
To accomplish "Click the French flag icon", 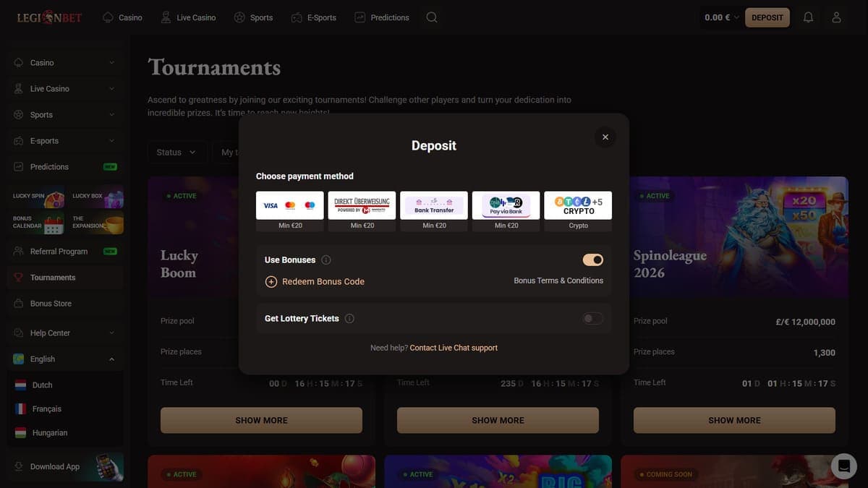I will (21, 409).
